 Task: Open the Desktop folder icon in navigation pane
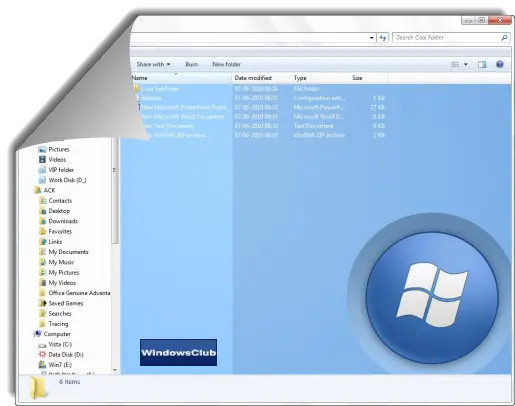point(43,211)
